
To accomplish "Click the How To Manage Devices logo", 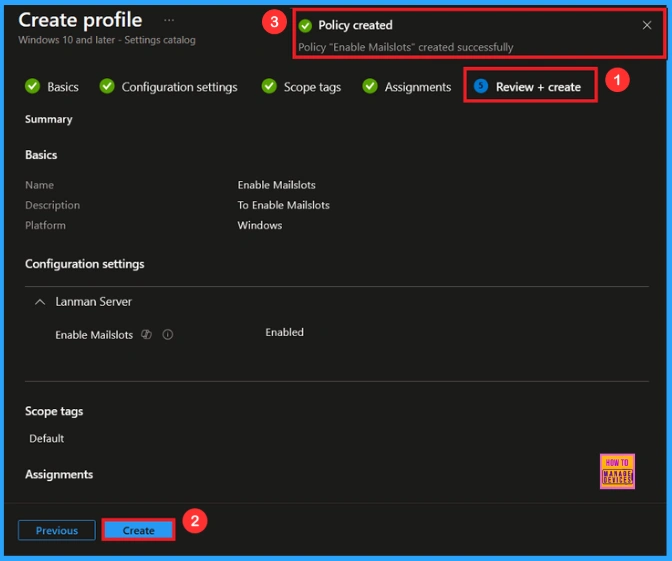I will pyautogui.click(x=617, y=472).
